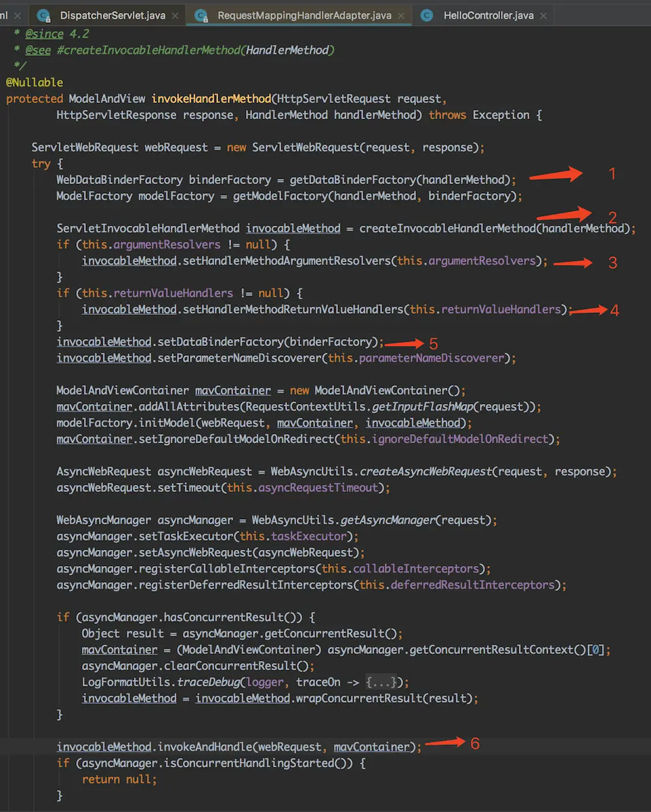Click the DispatcherServlet.java class file icon
Screen dimensions: 651x812
pos(44,15)
